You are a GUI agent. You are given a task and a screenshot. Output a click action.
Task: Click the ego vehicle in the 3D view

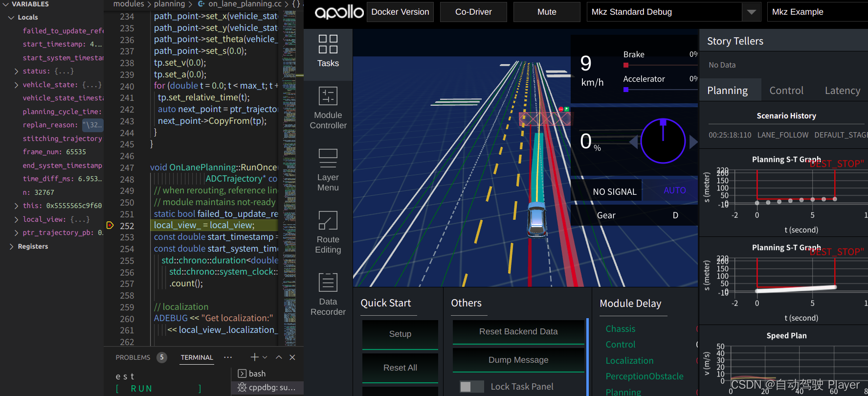(536, 219)
